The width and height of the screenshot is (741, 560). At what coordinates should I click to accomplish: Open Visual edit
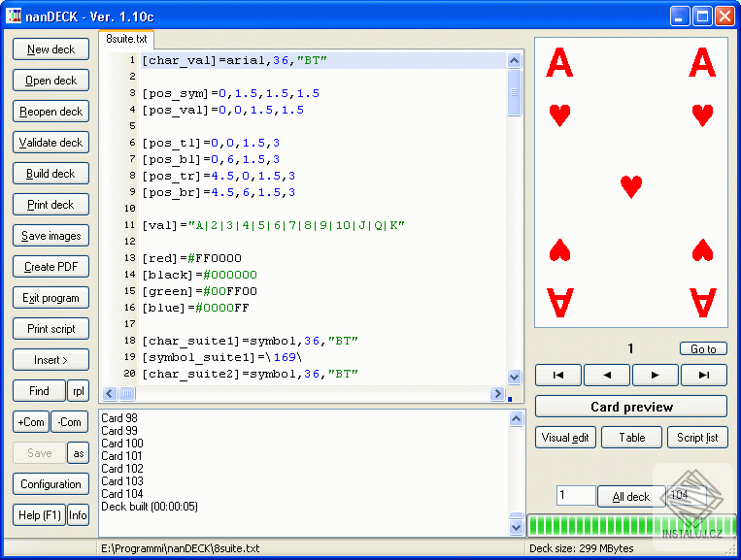(x=565, y=438)
